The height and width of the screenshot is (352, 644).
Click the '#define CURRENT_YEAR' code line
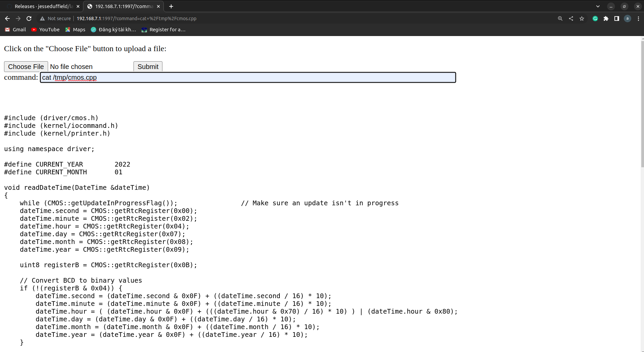click(67, 164)
